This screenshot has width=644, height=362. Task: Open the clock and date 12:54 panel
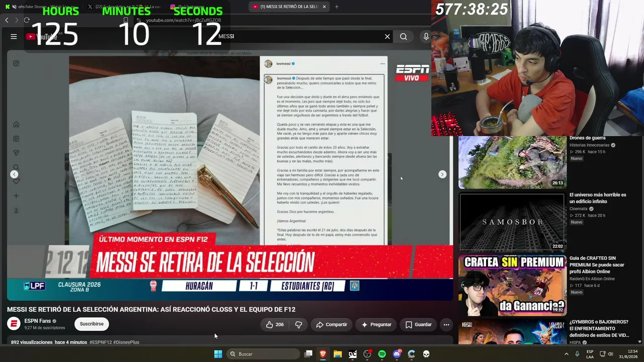628,354
